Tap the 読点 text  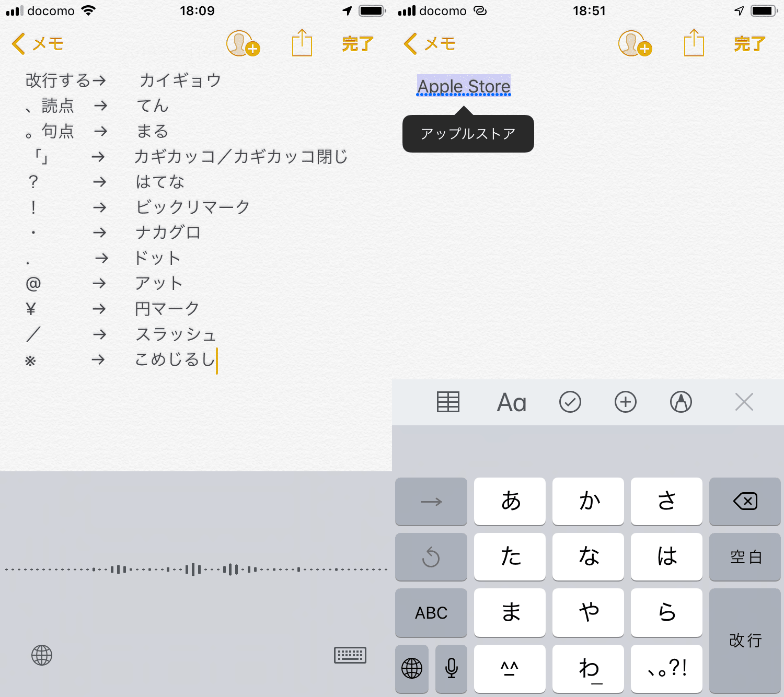point(58,106)
